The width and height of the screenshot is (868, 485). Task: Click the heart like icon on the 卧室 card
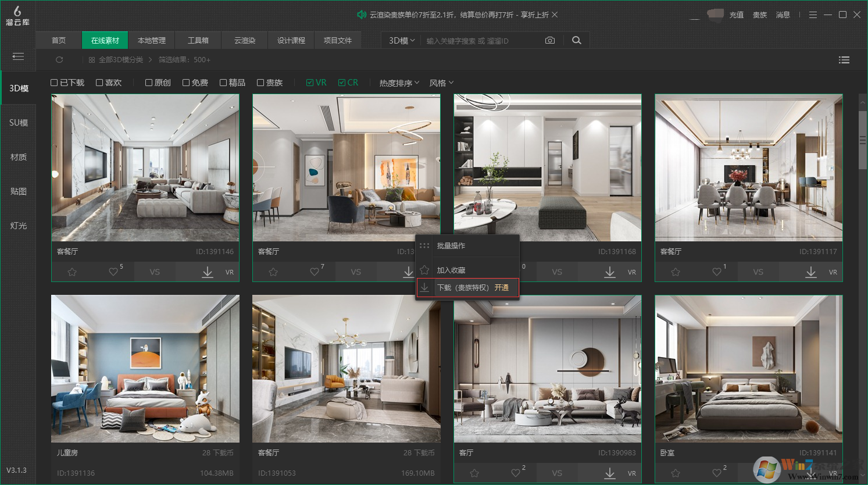click(x=716, y=473)
